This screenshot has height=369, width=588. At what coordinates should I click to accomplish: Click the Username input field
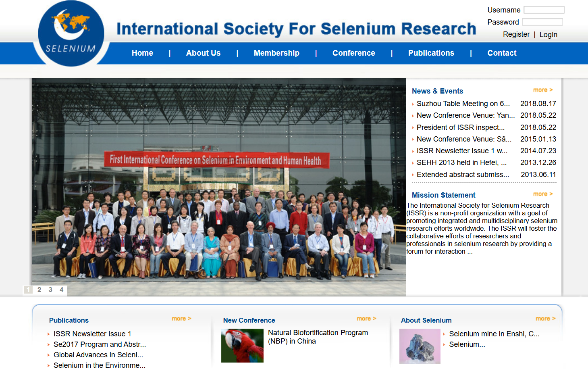[x=544, y=10]
